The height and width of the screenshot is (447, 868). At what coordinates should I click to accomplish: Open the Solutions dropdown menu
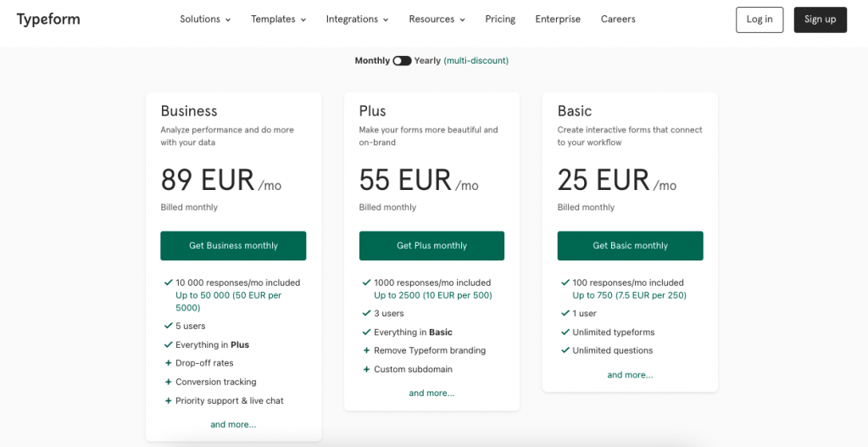pos(205,20)
